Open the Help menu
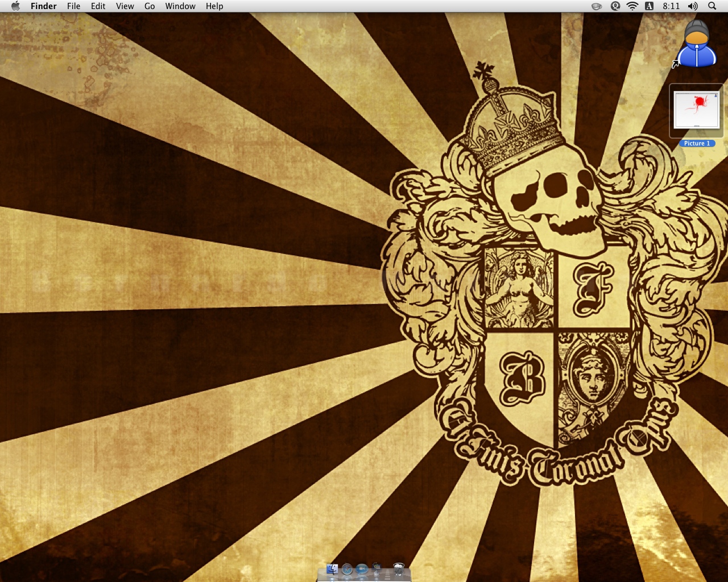 click(214, 6)
